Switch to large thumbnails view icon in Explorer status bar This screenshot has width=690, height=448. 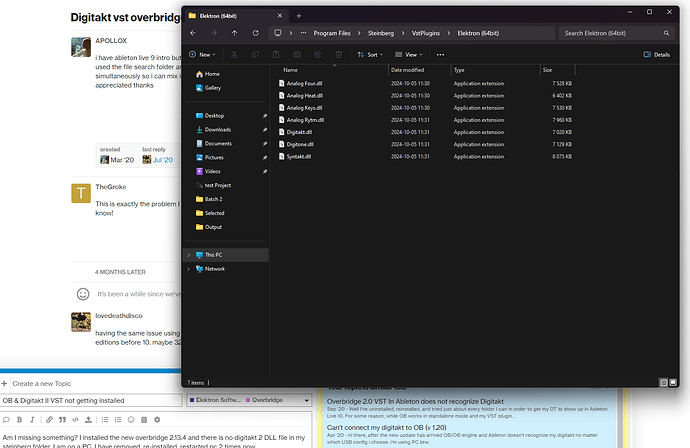[x=673, y=382]
